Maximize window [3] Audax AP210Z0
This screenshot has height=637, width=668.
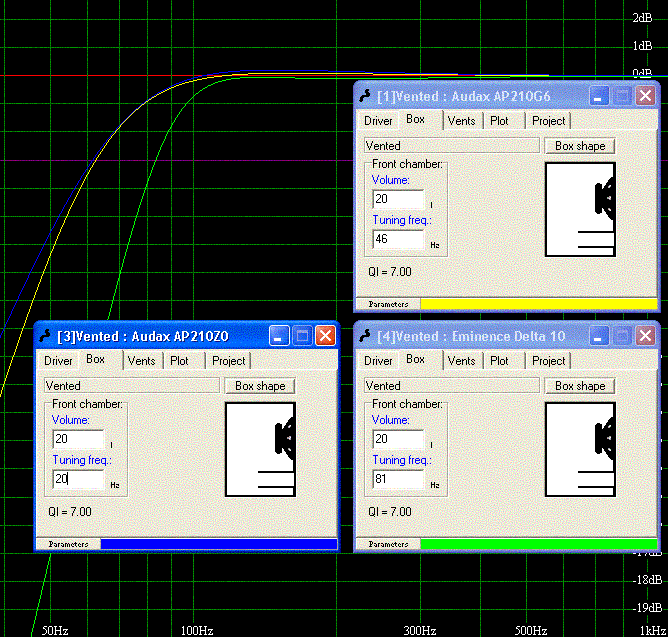click(302, 336)
